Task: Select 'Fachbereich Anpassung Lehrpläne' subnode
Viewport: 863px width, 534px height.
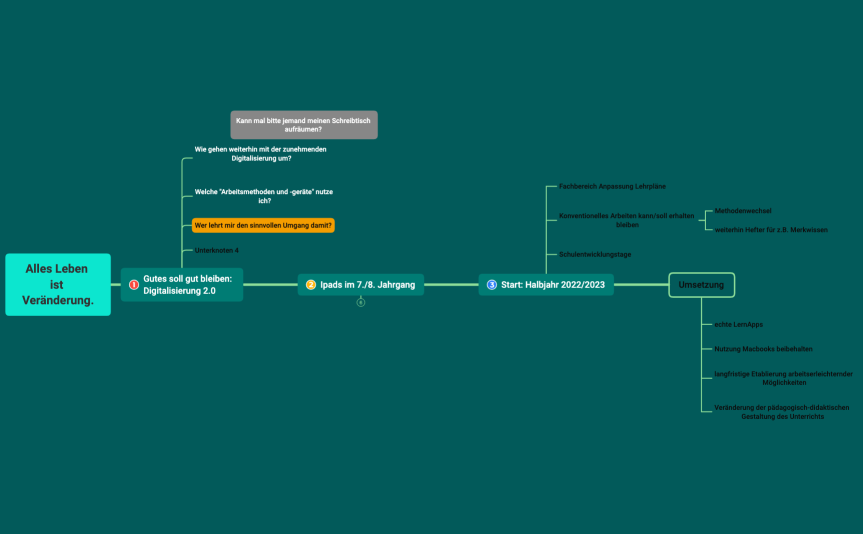Action: [x=612, y=187]
